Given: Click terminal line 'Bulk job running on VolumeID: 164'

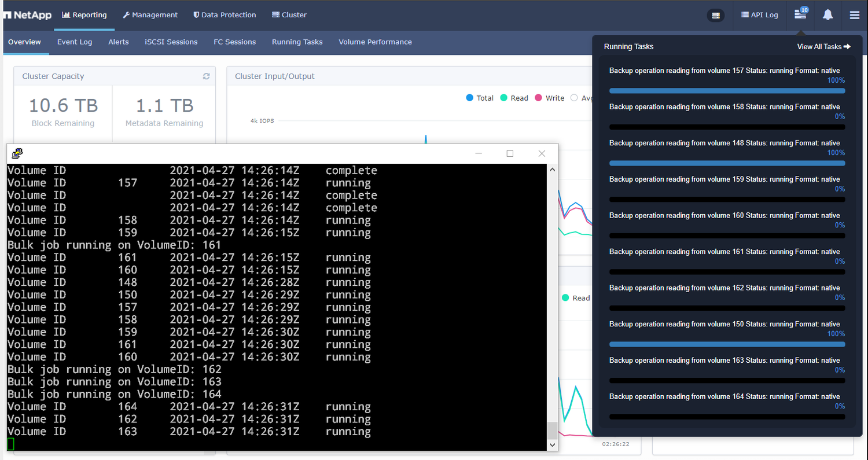Looking at the screenshot, I should [115, 394].
